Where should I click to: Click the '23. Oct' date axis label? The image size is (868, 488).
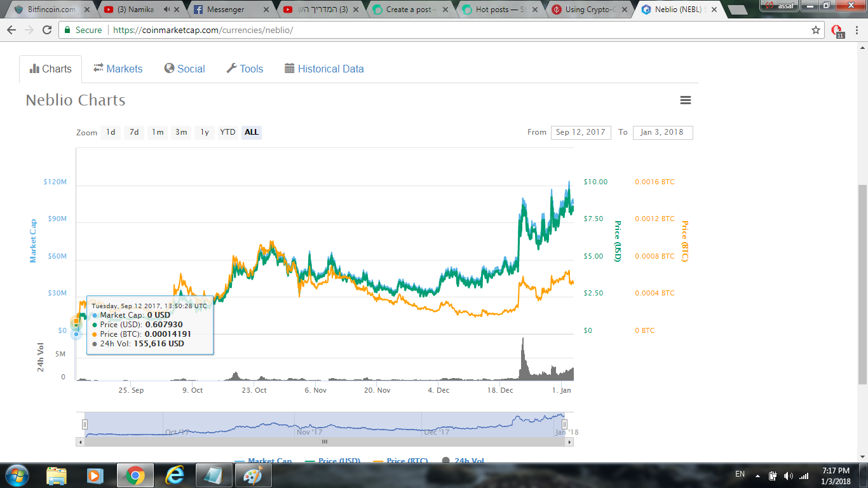pos(254,390)
